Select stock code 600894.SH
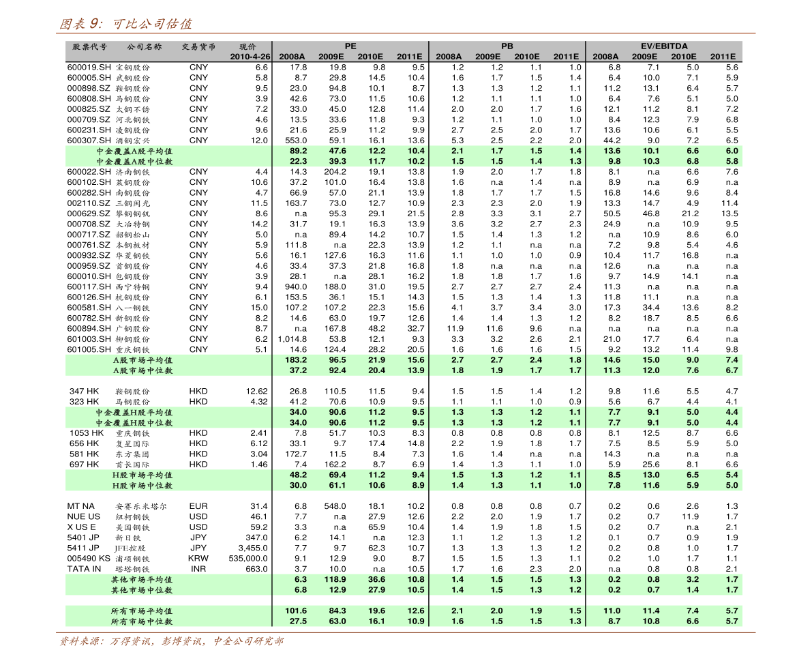Image resolution: width=812 pixels, height=661 pixels. click(89, 328)
